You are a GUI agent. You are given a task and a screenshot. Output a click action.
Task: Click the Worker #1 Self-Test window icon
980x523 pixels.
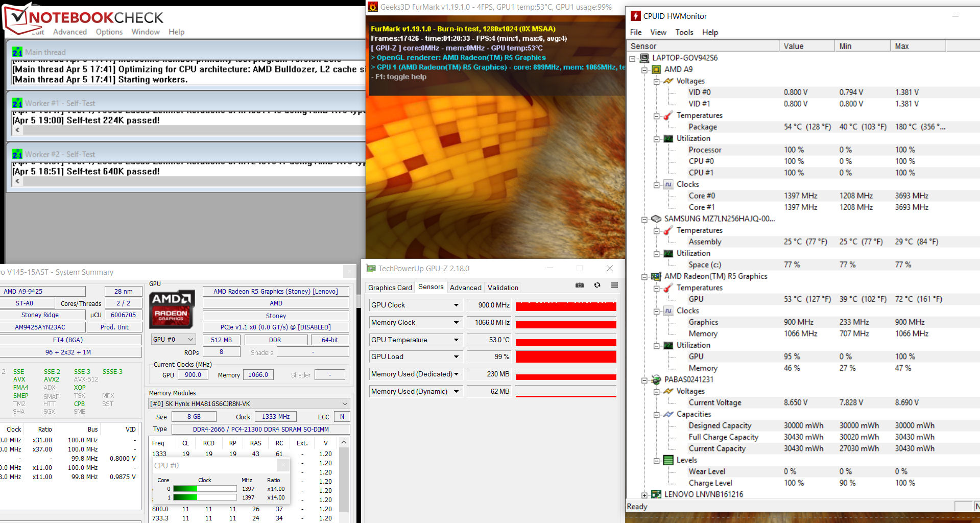point(17,103)
